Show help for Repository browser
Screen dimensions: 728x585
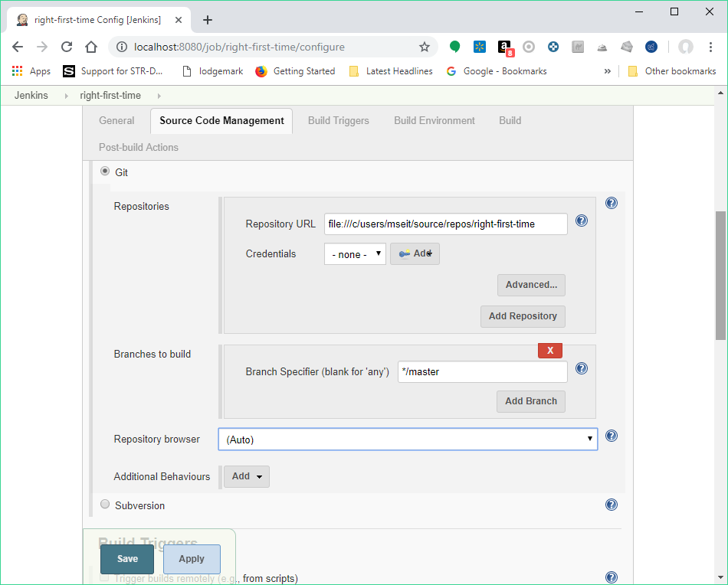pyautogui.click(x=612, y=436)
